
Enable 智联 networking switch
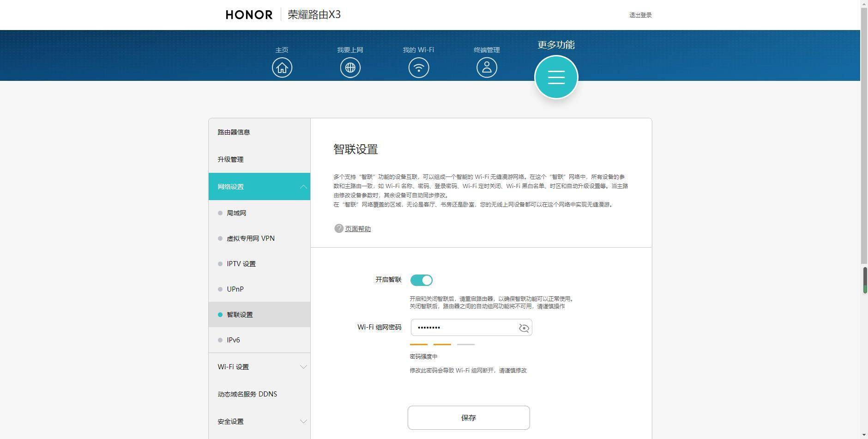[x=421, y=280]
